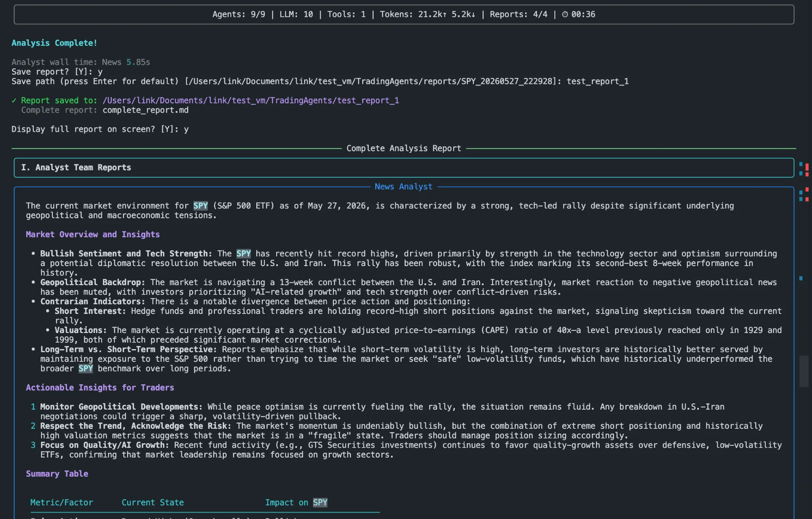Click the complete_report.md file name
The width and height of the screenshot is (812, 519).
click(146, 110)
